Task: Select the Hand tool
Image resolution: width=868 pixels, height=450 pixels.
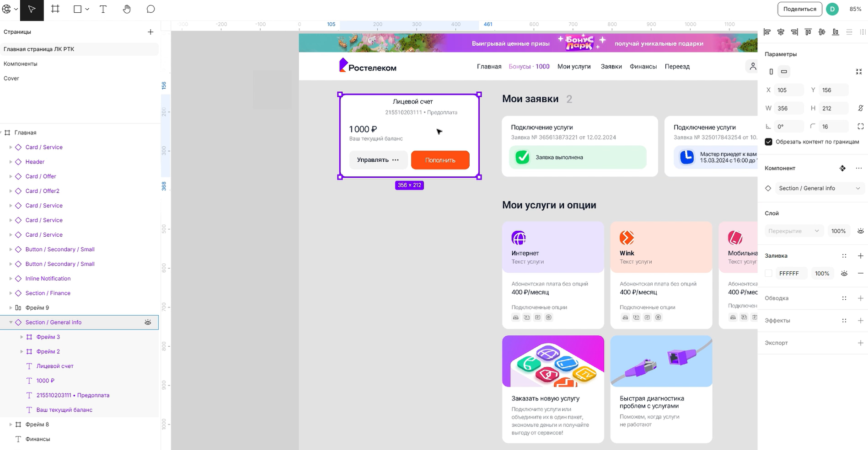Action: pyautogui.click(x=127, y=9)
